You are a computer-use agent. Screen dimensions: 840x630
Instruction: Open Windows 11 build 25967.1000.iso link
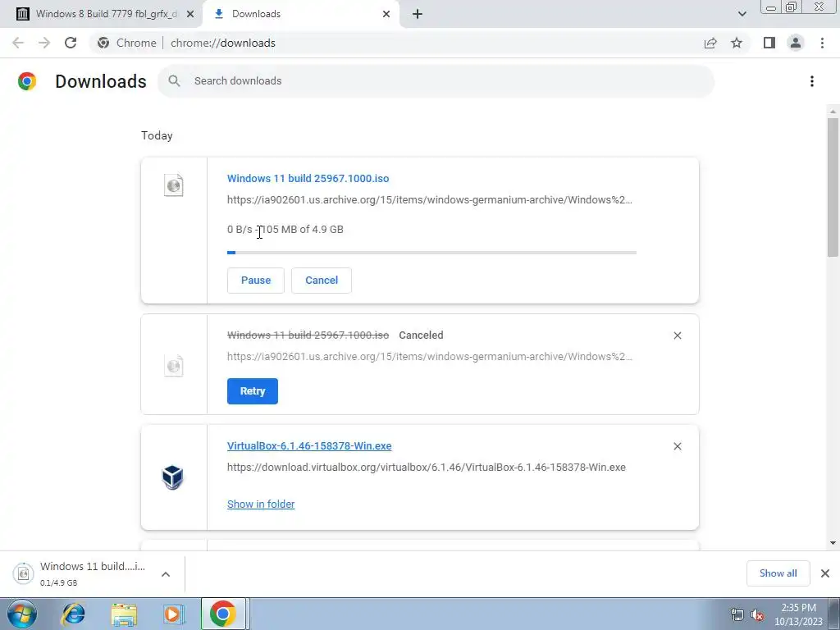click(x=308, y=178)
